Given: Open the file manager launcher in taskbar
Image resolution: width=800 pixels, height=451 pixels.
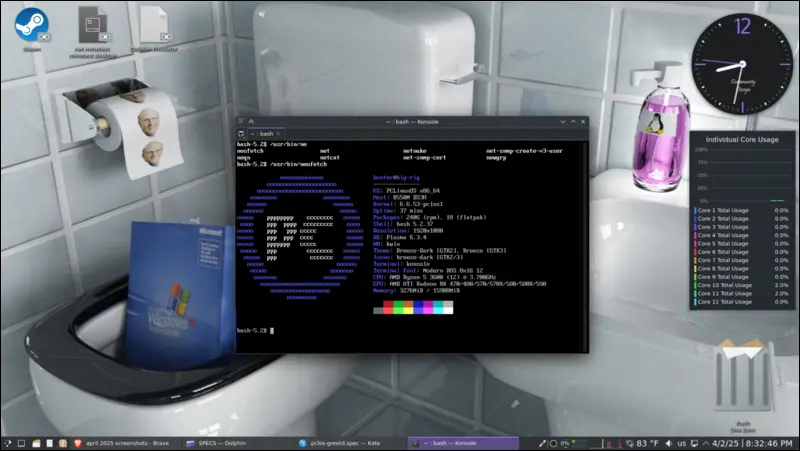Looking at the screenshot, I should point(36,443).
